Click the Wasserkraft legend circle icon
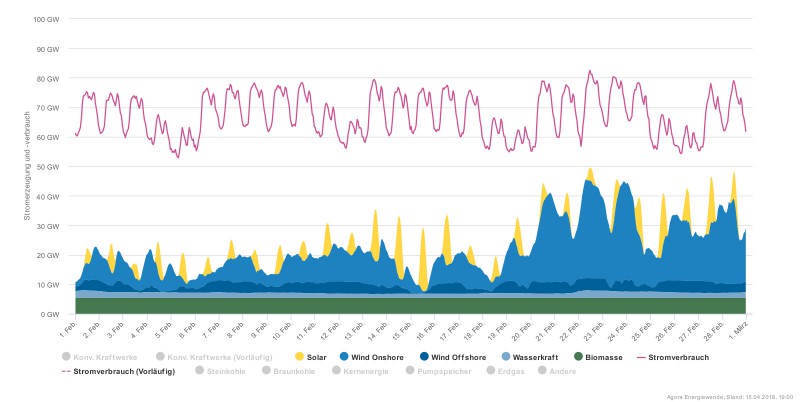The image size is (800, 402). coord(504,356)
